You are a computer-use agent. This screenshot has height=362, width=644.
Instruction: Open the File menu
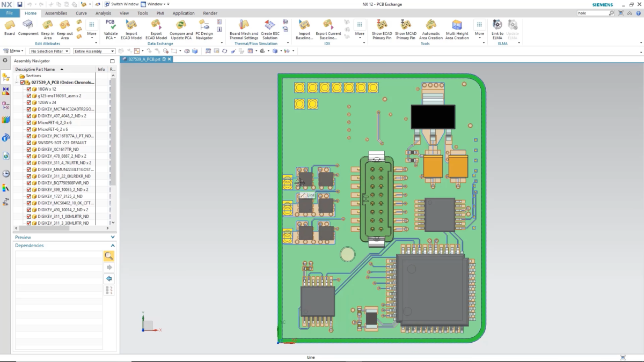pos(9,13)
